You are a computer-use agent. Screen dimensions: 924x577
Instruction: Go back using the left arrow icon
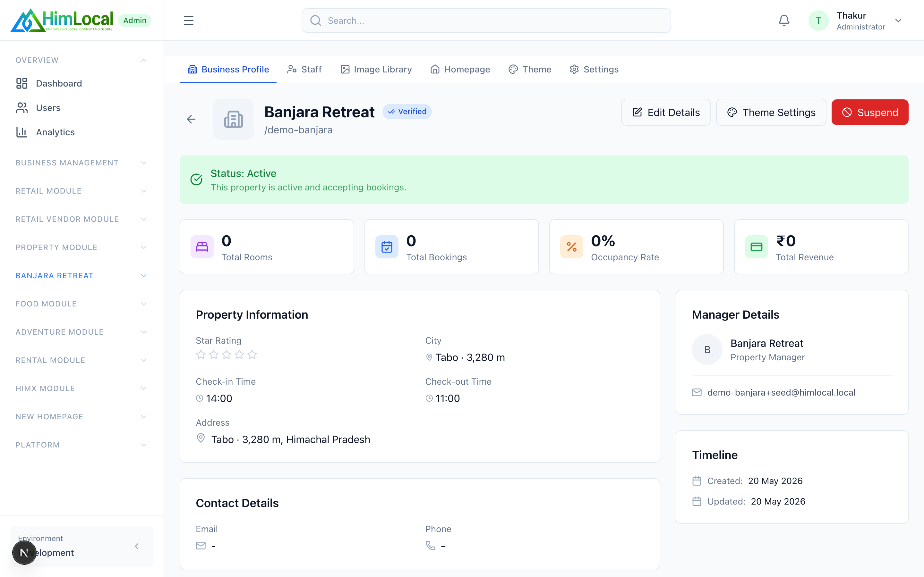click(191, 120)
